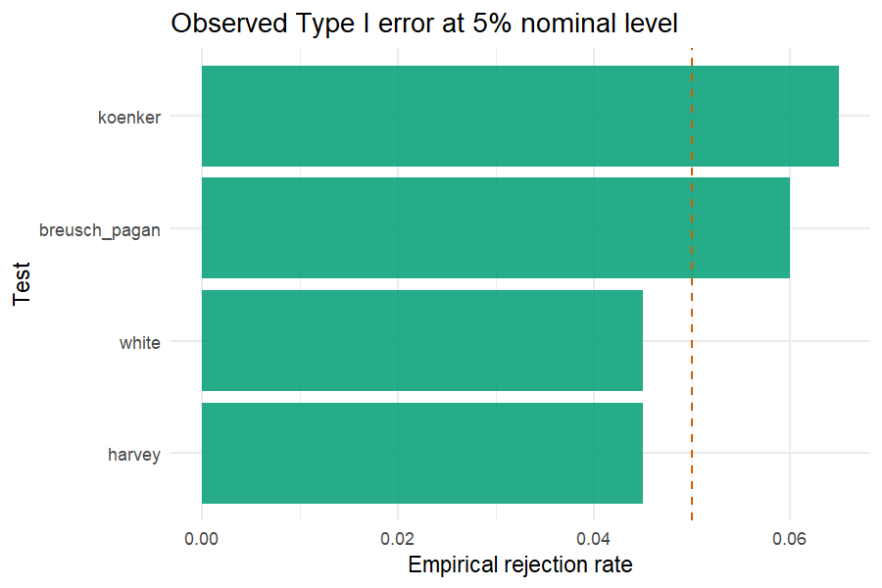The image size is (882, 588).
Task: Click the 0.06 x-axis tick label
Action: (x=789, y=539)
